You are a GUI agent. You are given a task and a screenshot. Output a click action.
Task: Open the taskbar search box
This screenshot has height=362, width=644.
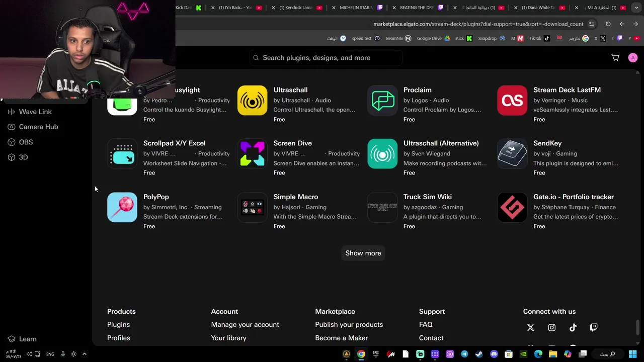[608, 354]
